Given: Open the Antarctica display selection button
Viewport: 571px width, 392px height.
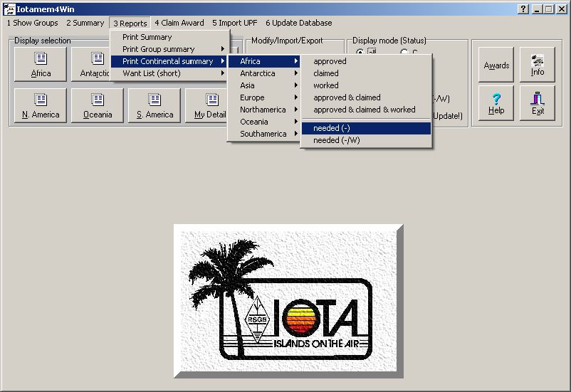Looking at the screenshot, I should [x=90, y=65].
